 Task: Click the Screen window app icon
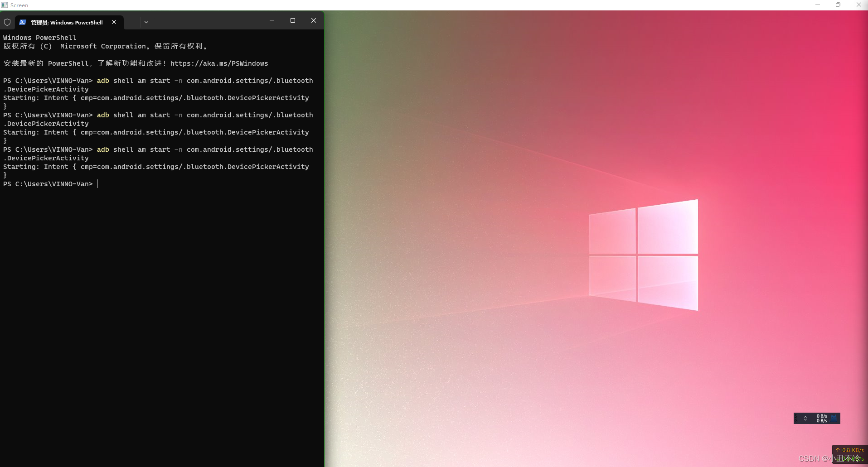(x=5, y=5)
